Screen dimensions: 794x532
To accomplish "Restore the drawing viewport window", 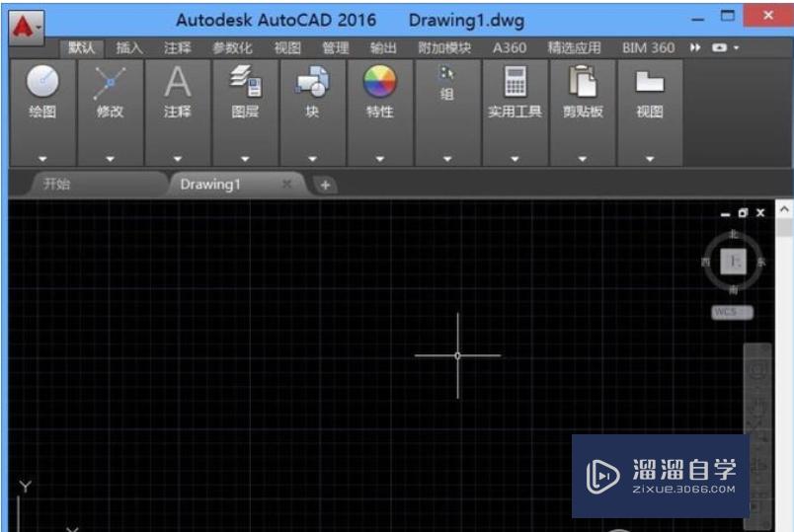I will (743, 213).
